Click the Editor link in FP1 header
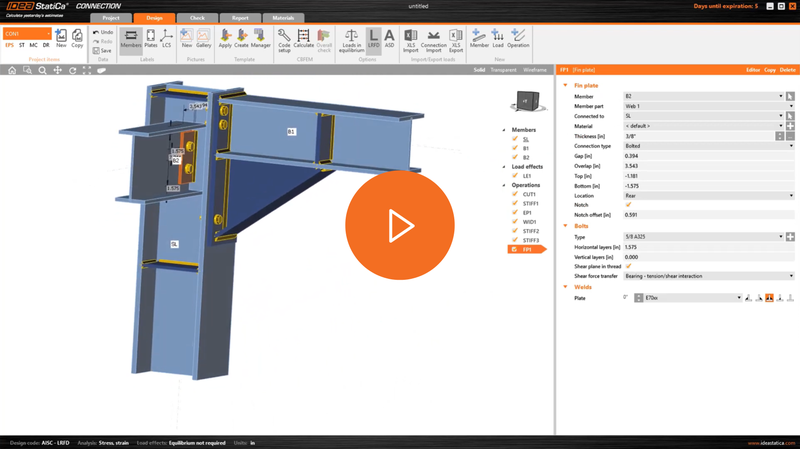Image resolution: width=800 pixels, height=449 pixels. 752,71
